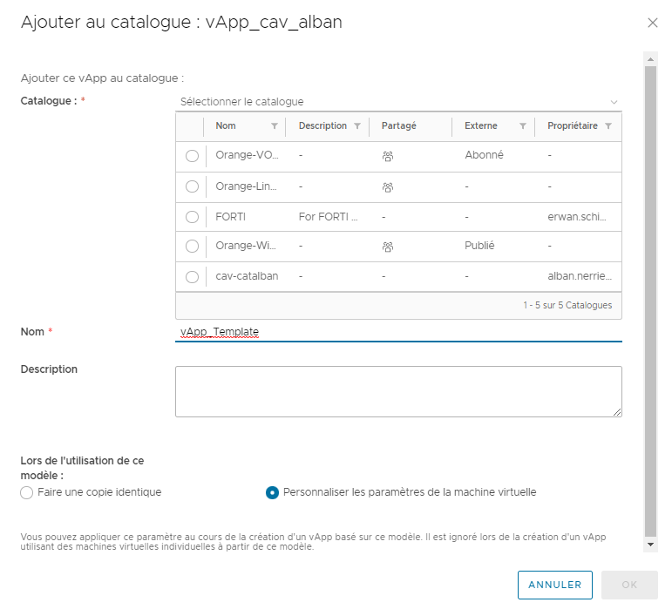Choose Faire une copie identique
Screen dimensions: 672x616
pyautogui.click(x=26, y=492)
